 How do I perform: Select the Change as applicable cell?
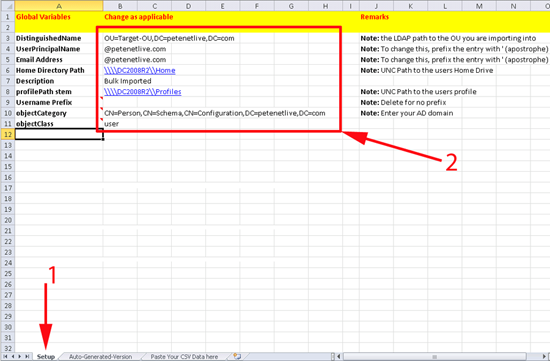click(139, 17)
